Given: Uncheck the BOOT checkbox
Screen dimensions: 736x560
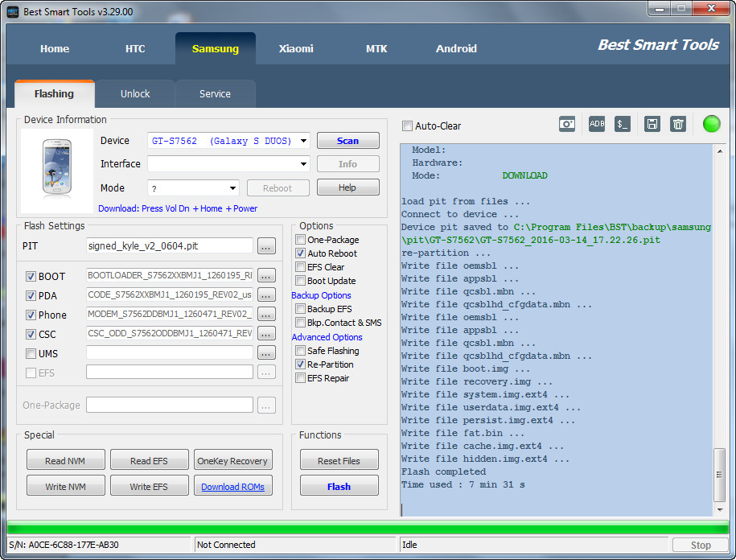Looking at the screenshot, I should point(31,277).
